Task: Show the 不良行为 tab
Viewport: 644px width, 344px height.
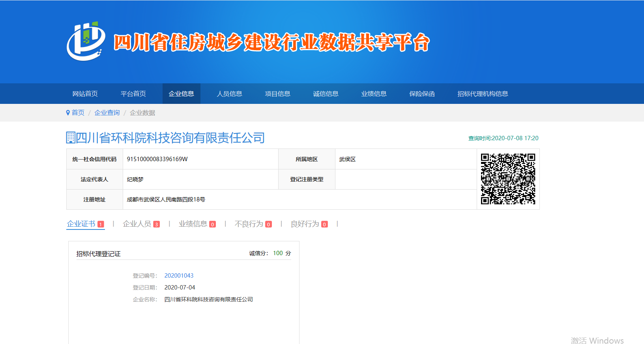Action: tap(249, 224)
